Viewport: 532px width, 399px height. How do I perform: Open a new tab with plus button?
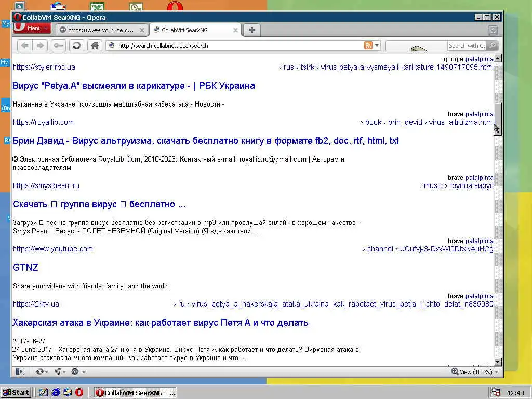252,30
